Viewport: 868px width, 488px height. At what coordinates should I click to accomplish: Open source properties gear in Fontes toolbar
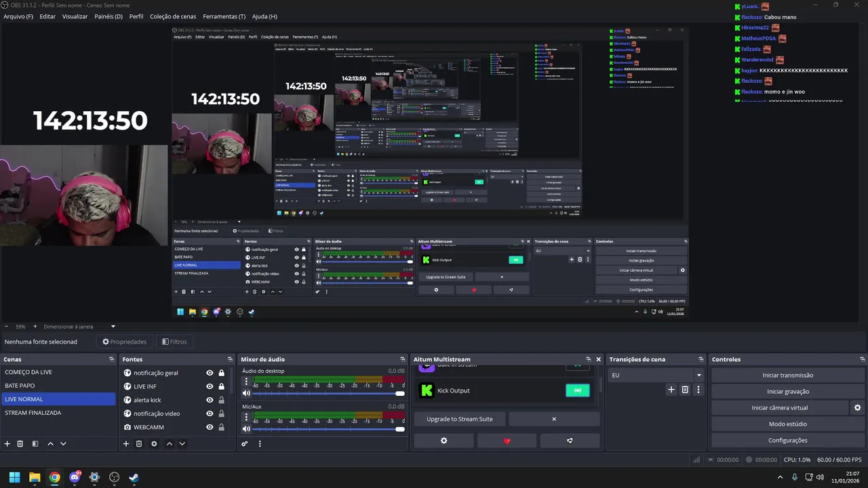point(154,444)
